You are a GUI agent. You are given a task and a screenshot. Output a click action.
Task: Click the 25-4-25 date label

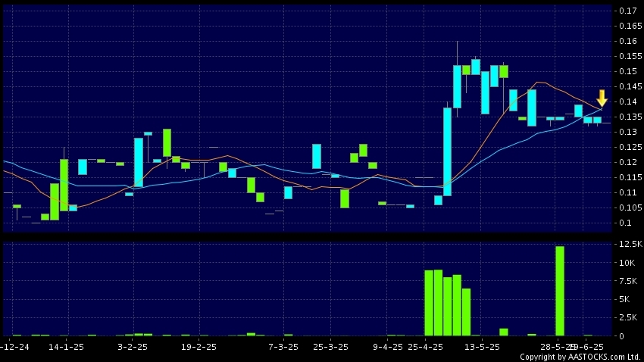coord(426,347)
